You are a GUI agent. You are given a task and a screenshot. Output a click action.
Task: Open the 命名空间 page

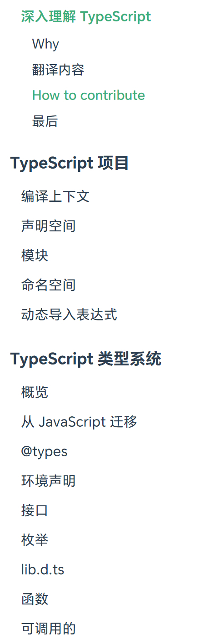48,285
